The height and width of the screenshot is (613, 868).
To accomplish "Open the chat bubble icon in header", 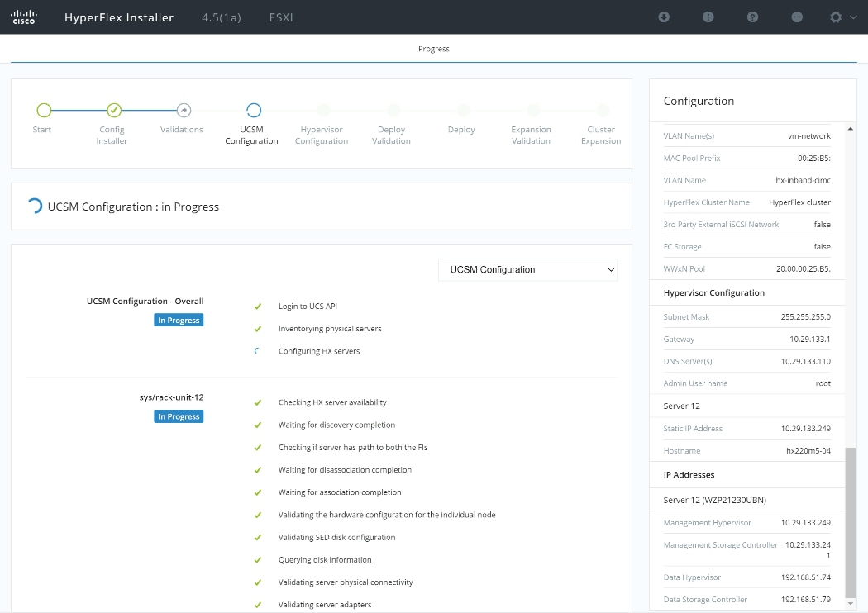I will [797, 17].
